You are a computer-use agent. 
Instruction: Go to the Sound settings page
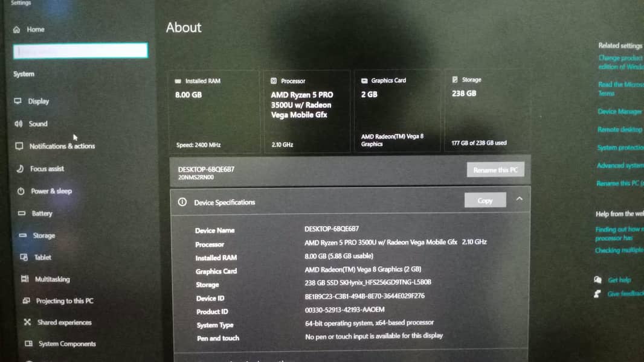(38, 124)
